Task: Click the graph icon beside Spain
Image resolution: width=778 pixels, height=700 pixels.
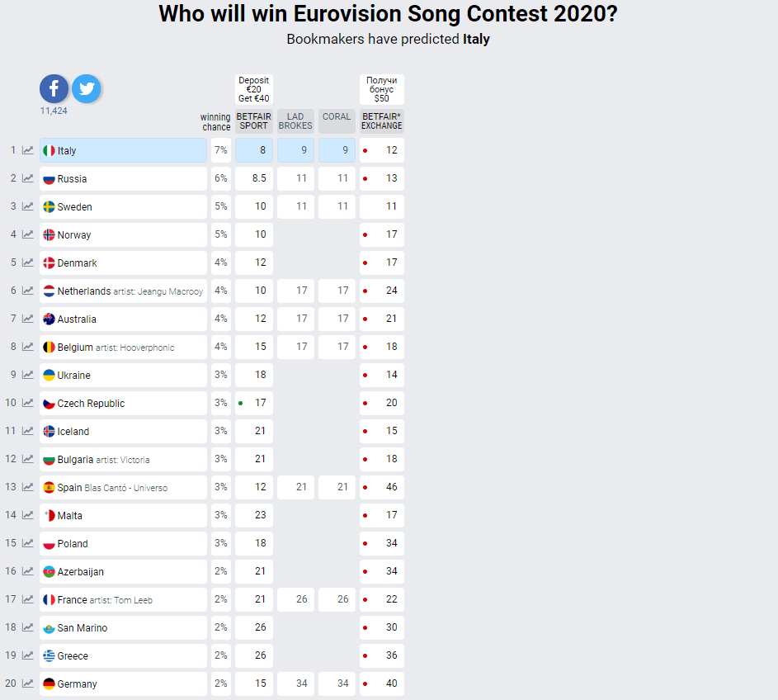Action: click(x=28, y=486)
